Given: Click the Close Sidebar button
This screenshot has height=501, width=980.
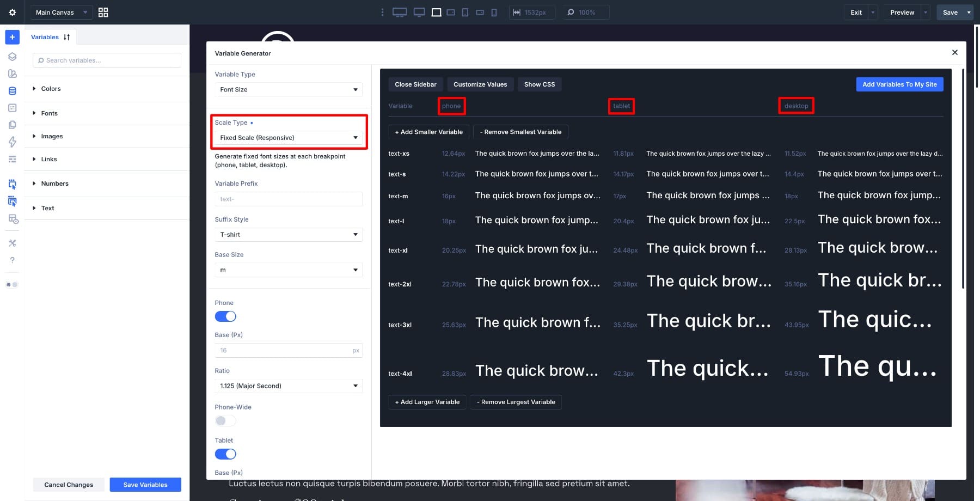Looking at the screenshot, I should [x=415, y=84].
